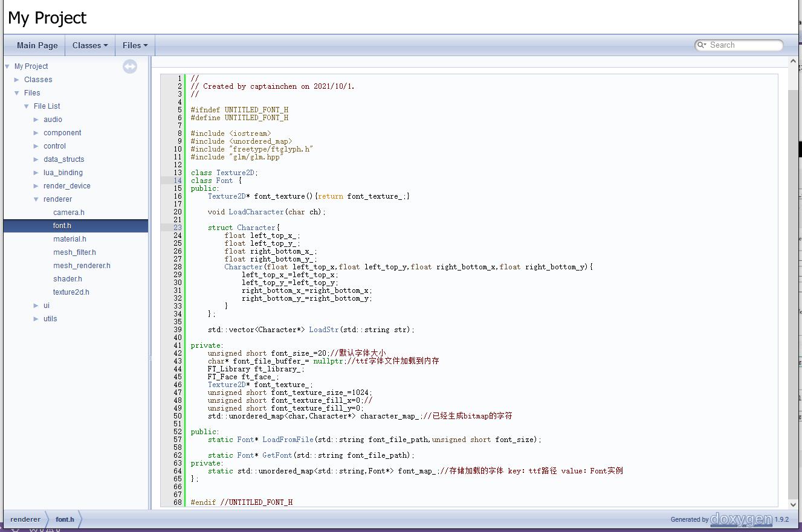
Task: Click LoadCharacter link on line 20
Action: click(x=256, y=212)
